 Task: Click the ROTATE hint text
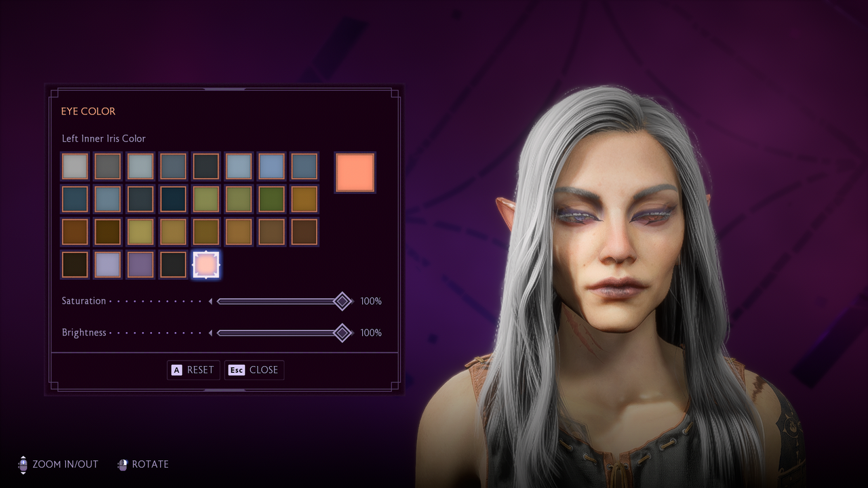pyautogui.click(x=151, y=464)
